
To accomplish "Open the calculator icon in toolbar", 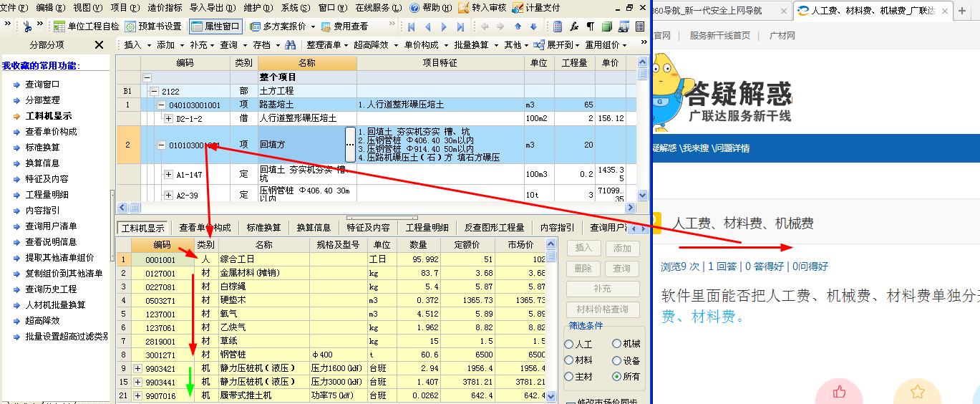I will (x=558, y=27).
